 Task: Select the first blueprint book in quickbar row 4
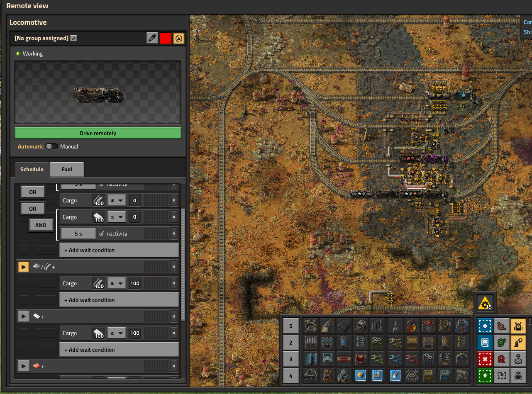(361, 376)
